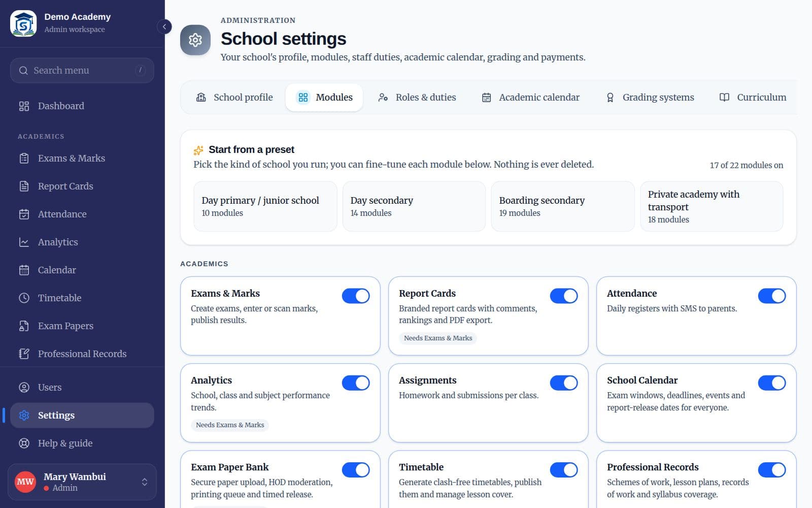Viewport: 812px width, 508px height.
Task: Click the Demo Academy logo icon
Action: (23, 23)
